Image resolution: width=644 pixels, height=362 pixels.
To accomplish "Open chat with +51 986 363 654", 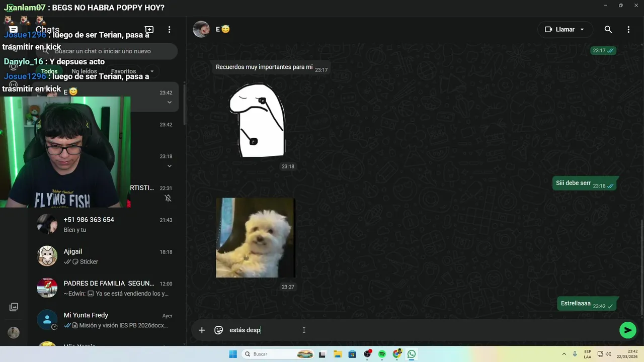I will point(107,224).
